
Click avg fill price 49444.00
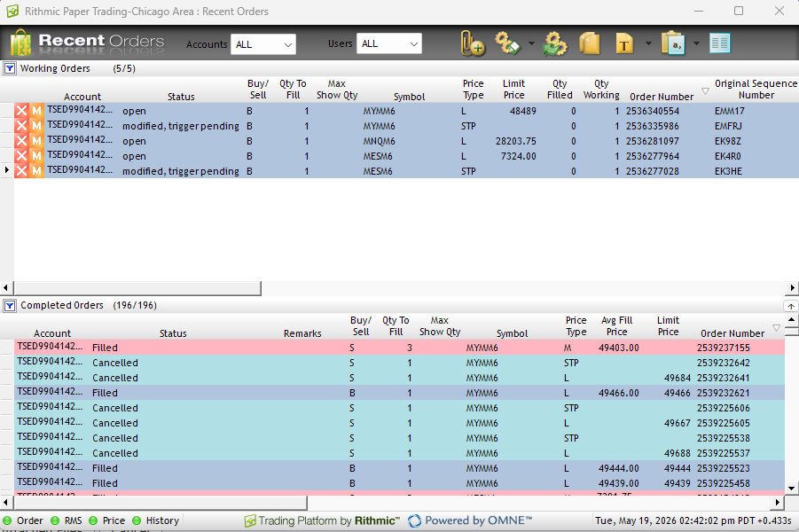click(619, 468)
